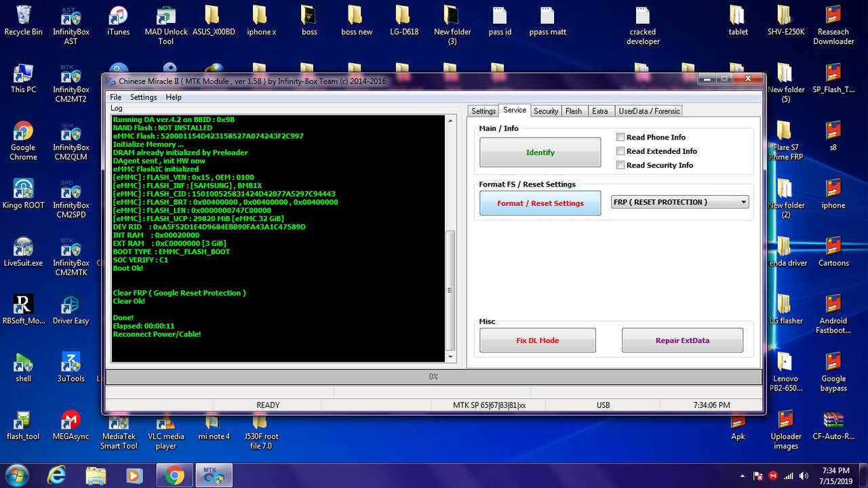The image size is (868, 488).
Task: Click the Format / Reset Settings button
Action: (540, 203)
